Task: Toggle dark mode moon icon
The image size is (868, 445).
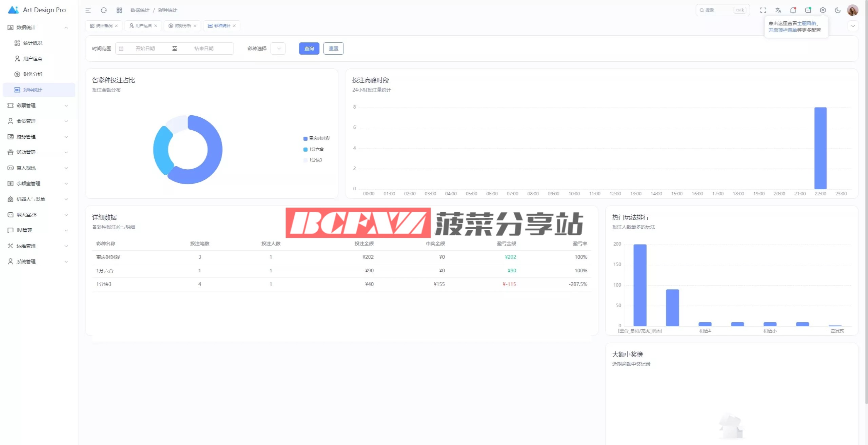Action: click(837, 10)
